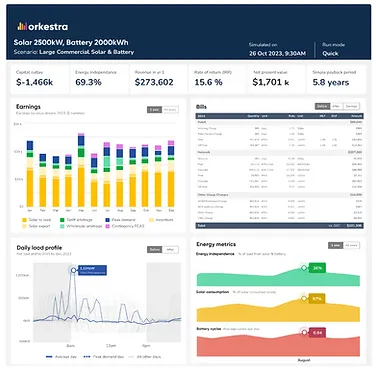Toggle the Peak demand legend swatch
Image resolution: width=376 pixels, height=371 pixels.
pyautogui.click(x=107, y=220)
